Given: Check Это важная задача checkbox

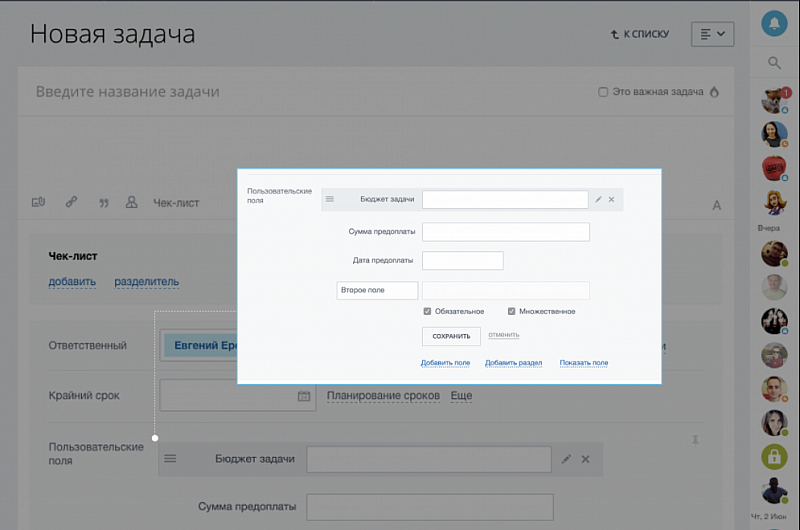Looking at the screenshot, I should click(603, 92).
